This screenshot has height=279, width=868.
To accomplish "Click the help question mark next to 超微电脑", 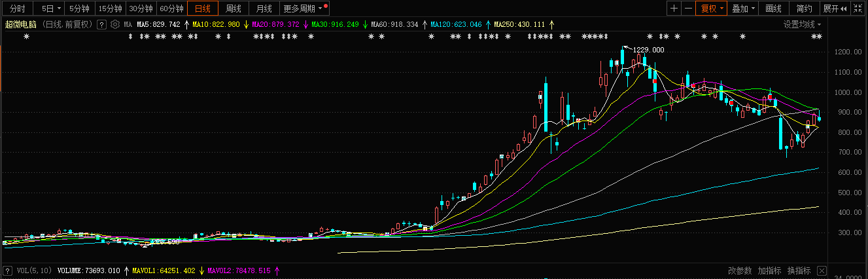I will click(101, 24).
